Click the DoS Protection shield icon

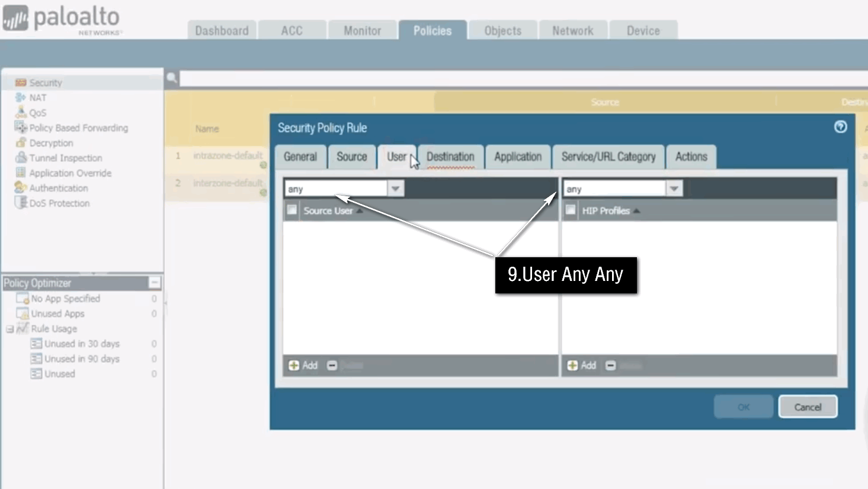(x=21, y=203)
